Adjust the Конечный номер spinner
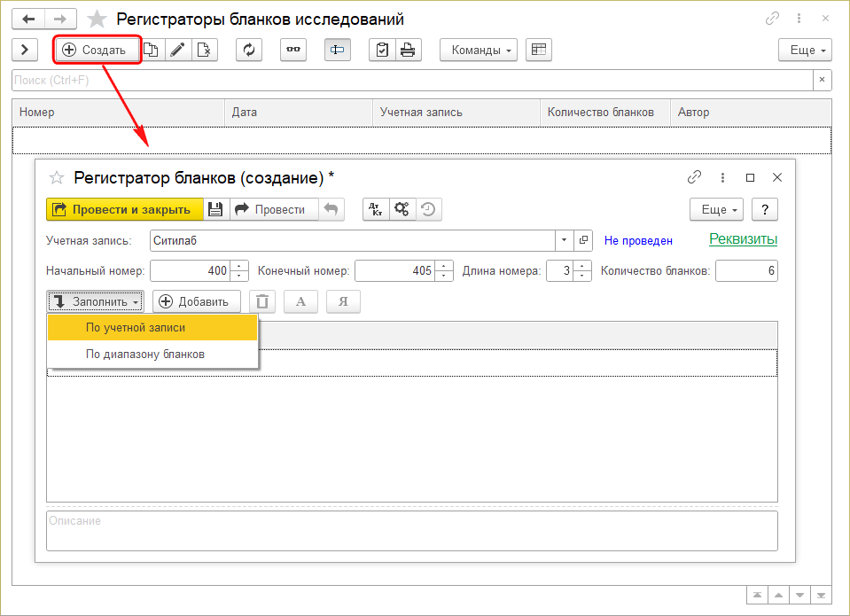The width and height of the screenshot is (850, 616). click(x=444, y=270)
